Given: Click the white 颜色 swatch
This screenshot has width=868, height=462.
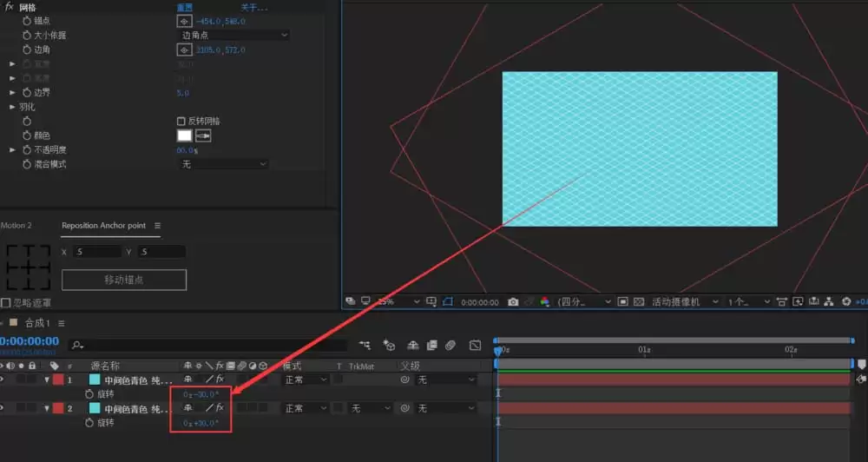Looking at the screenshot, I should [x=184, y=135].
